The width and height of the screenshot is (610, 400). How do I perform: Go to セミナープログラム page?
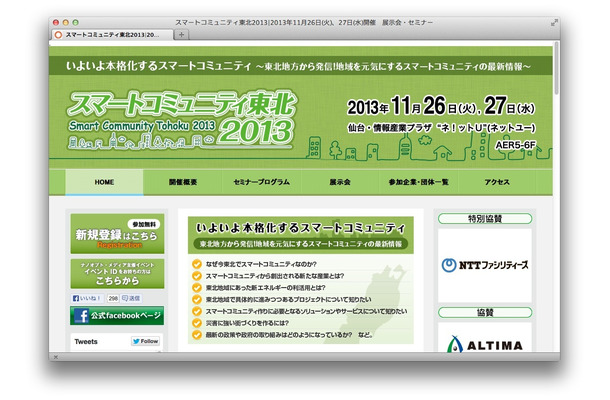click(x=261, y=182)
